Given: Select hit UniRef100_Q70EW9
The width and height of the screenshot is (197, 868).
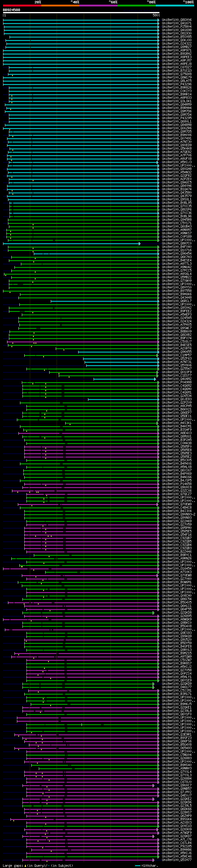Looking at the screenshot, I should (176, 504).
